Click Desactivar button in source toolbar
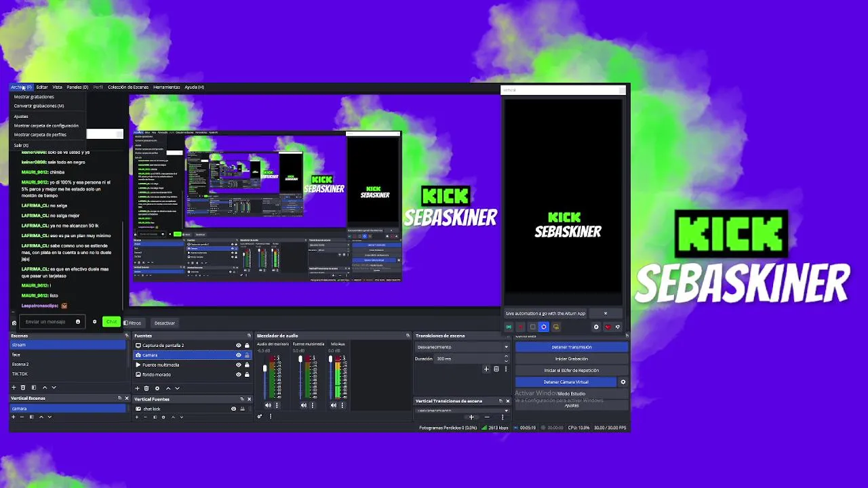This screenshot has width=868, height=488. point(165,323)
